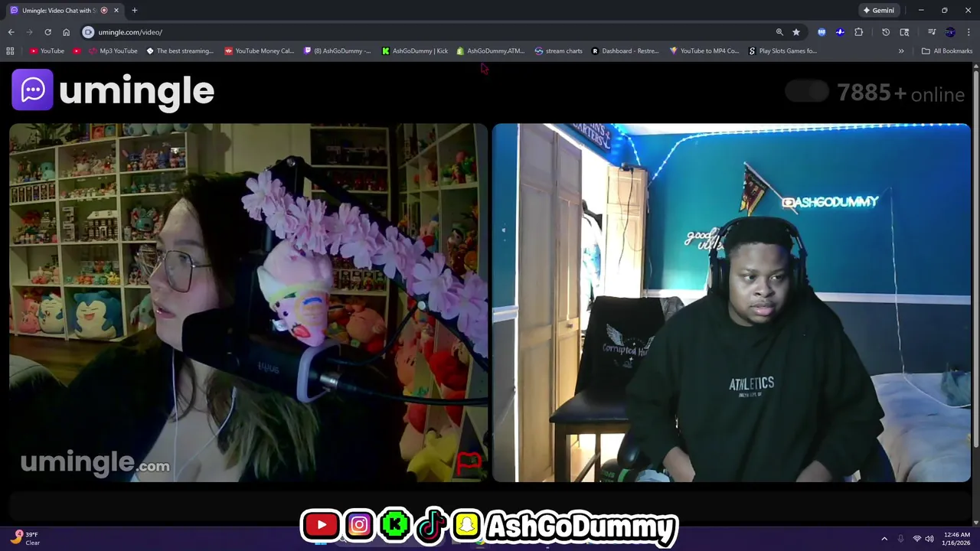980x551 pixels.
Task: Click the microphone tray icon
Action: (900, 539)
